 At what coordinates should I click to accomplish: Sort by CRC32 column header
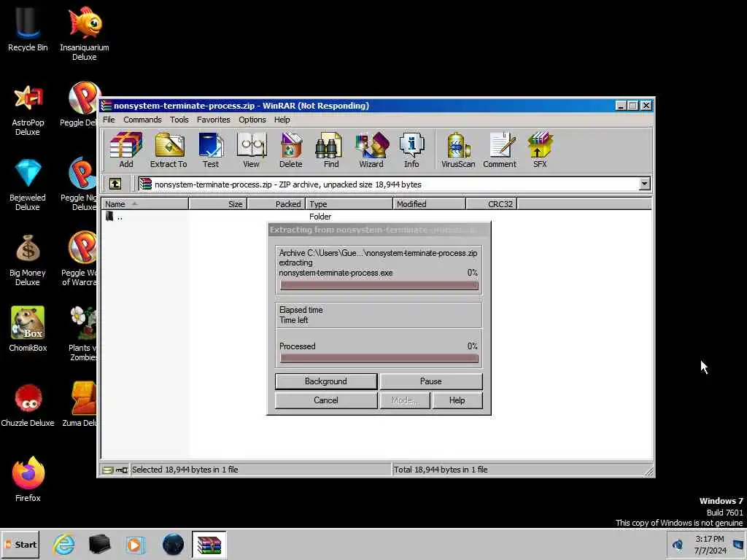(491, 204)
